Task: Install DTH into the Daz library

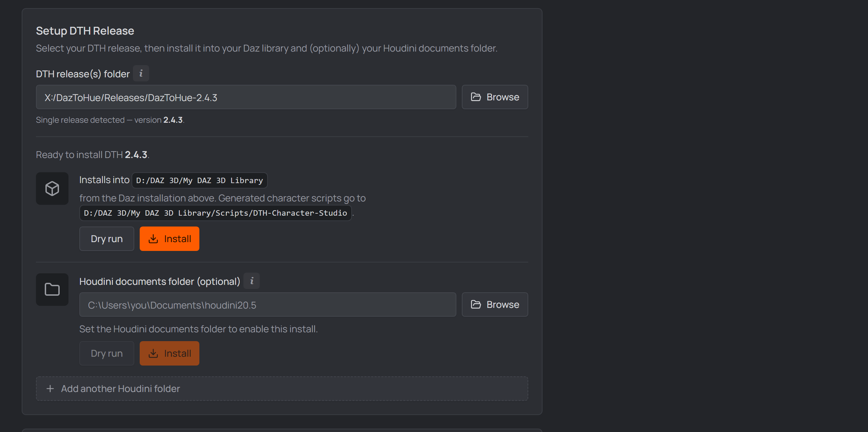Action: coord(170,239)
